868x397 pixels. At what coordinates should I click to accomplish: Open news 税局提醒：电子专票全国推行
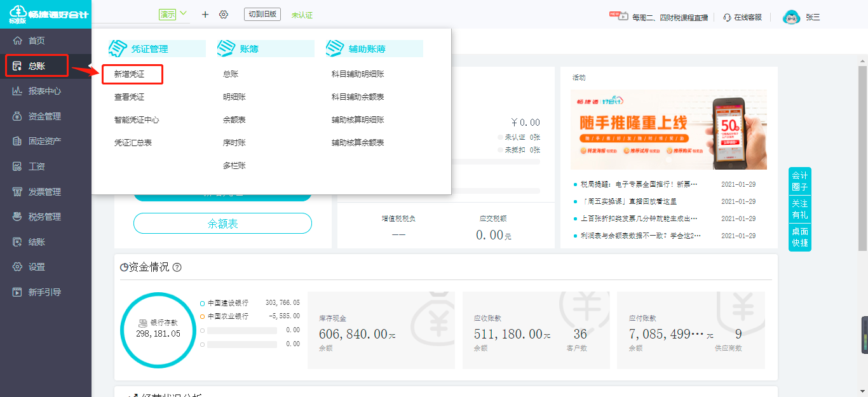[639, 184]
